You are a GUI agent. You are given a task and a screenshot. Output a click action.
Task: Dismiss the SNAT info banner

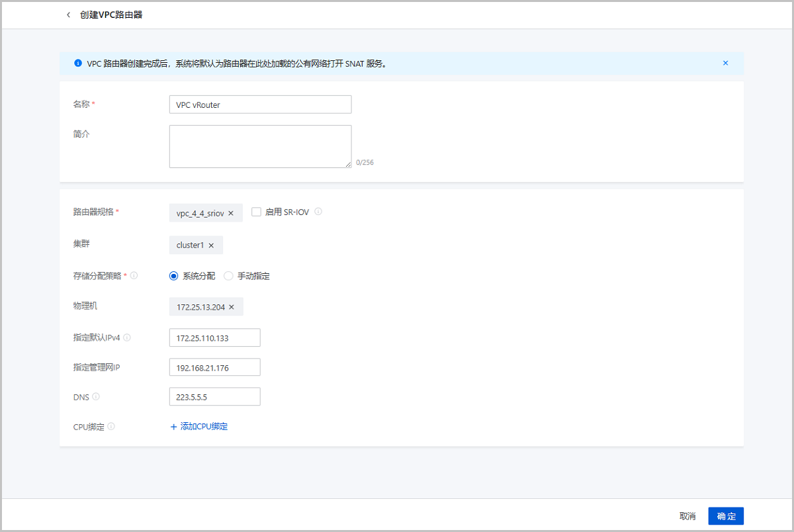[725, 64]
